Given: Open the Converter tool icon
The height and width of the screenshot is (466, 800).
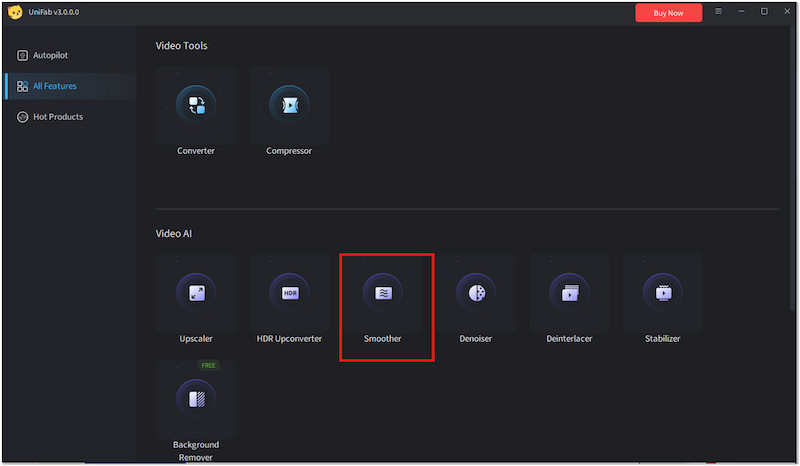Looking at the screenshot, I should [x=196, y=105].
